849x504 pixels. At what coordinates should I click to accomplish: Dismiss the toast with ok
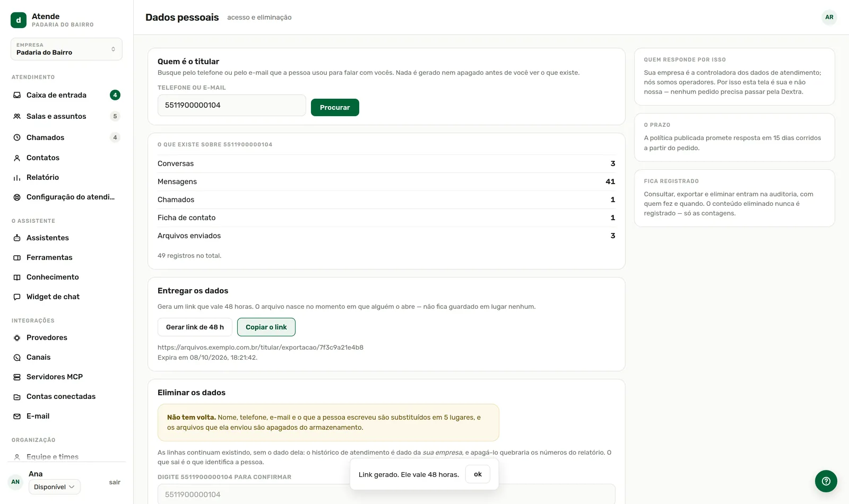[478, 474]
